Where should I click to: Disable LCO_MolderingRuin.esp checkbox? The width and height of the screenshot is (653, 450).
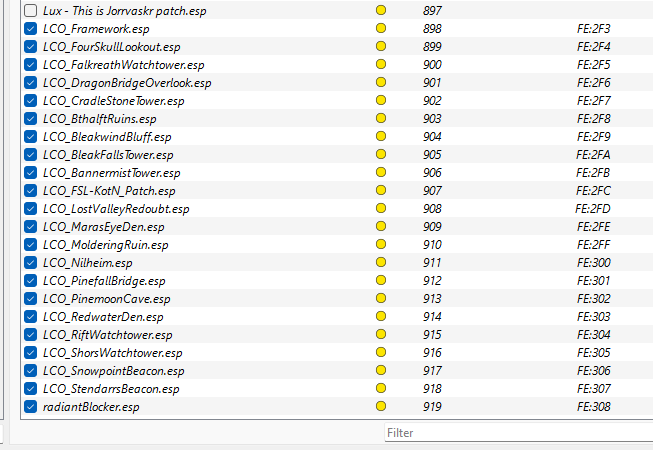pos(30,244)
